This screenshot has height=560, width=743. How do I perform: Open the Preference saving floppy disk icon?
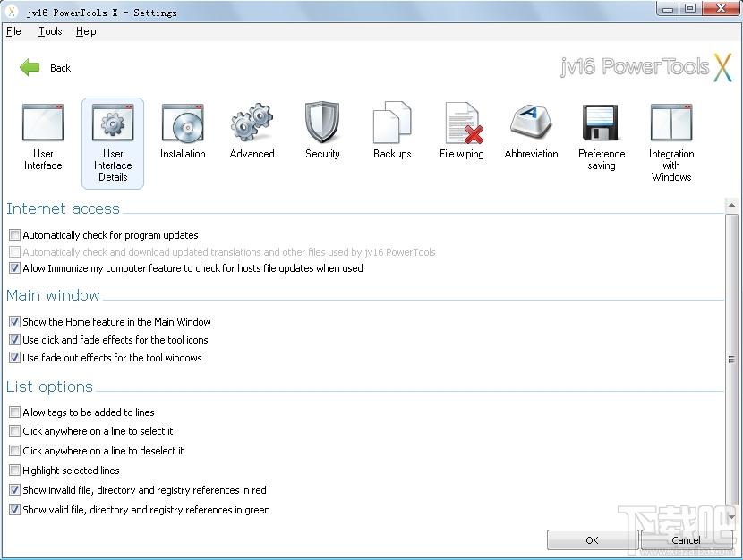(600, 123)
